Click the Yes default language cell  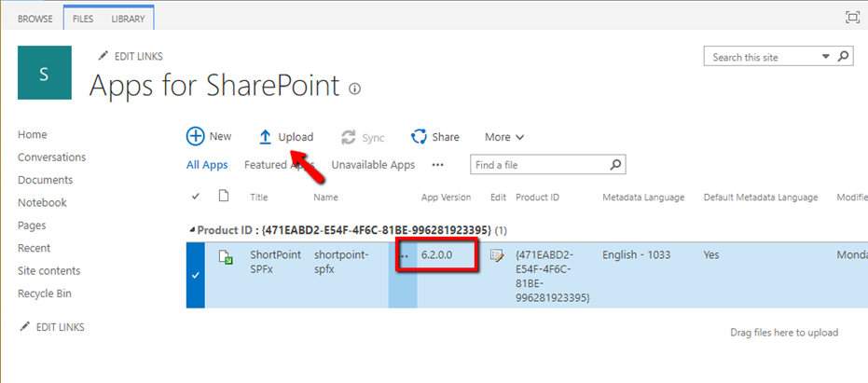tap(710, 255)
